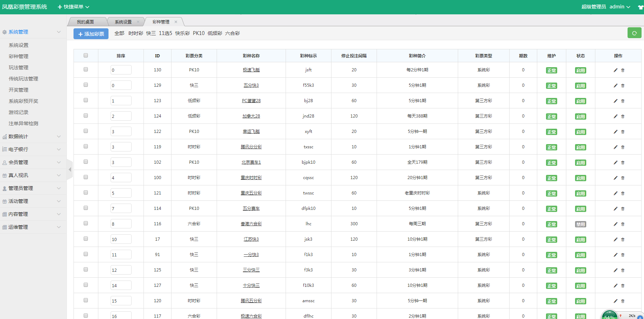Click the sort order input for 加拿大28
This screenshot has height=319, width=644.
point(121,116)
